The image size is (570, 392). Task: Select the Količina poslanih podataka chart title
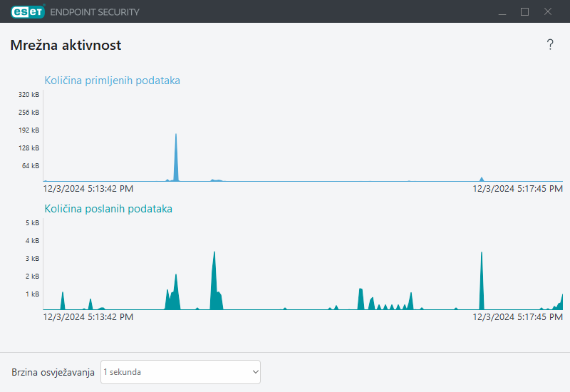pos(108,209)
